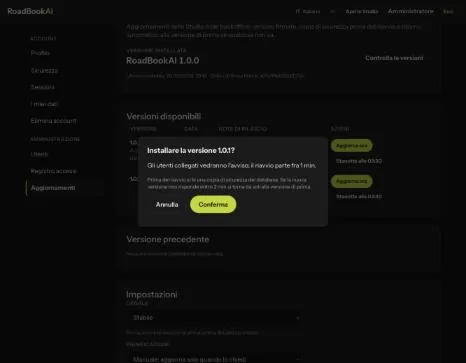
Task: Click Amministratore in the top bar
Action: [x=411, y=11]
